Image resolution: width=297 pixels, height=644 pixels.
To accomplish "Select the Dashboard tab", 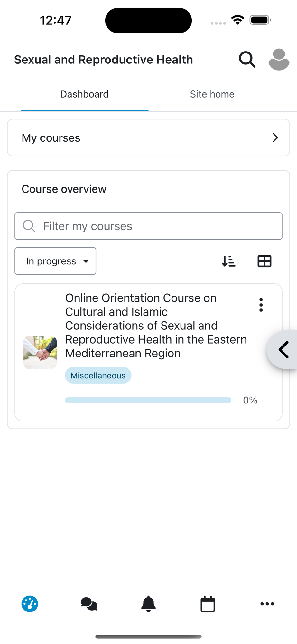I will tap(84, 94).
